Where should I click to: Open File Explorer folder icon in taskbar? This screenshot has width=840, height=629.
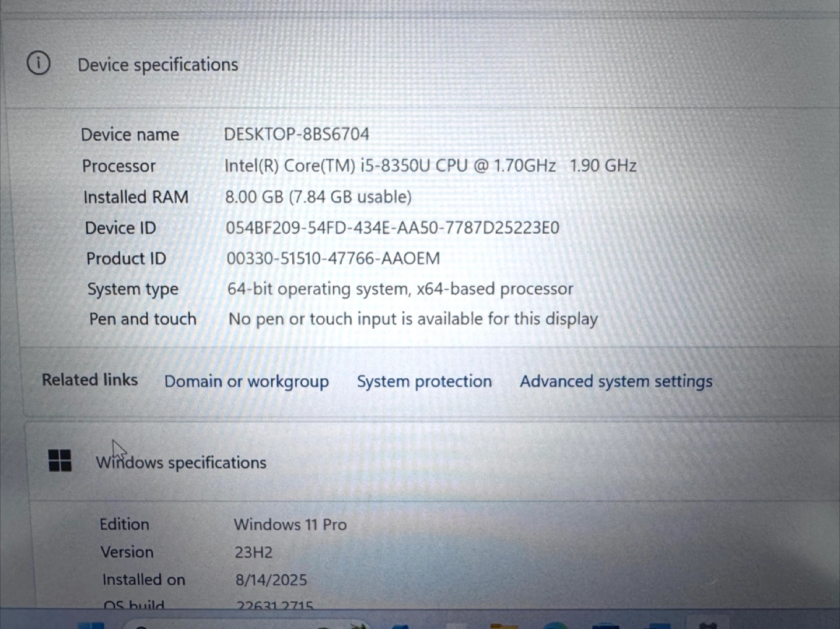click(x=504, y=626)
